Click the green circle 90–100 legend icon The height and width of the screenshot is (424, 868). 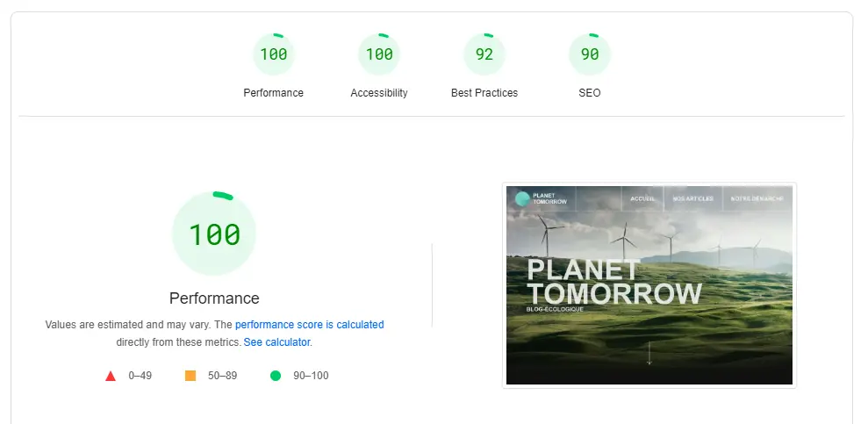(x=275, y=376)
